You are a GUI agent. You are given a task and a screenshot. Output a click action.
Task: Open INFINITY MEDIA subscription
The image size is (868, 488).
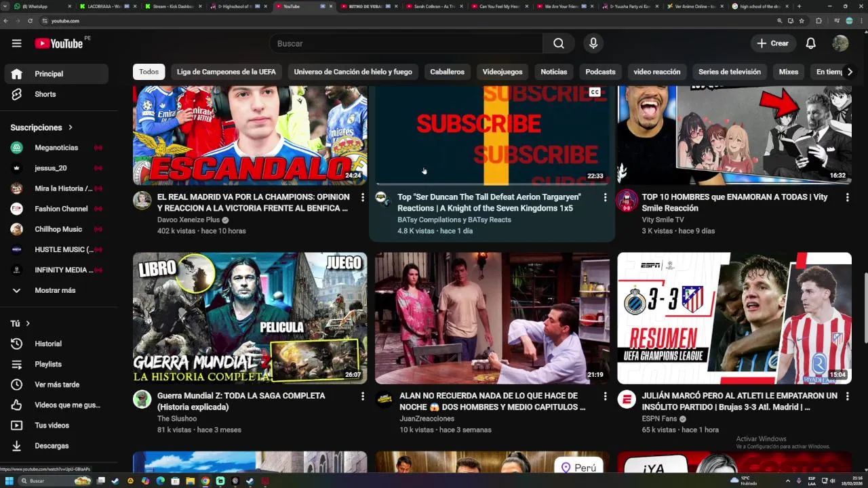click(x=56, y=270)
